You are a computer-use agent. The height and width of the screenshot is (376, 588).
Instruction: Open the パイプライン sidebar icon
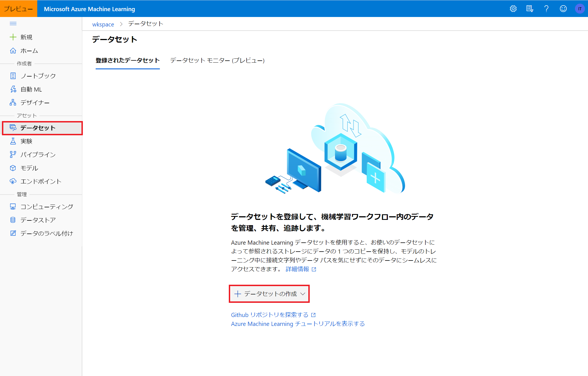pos(13,154)
